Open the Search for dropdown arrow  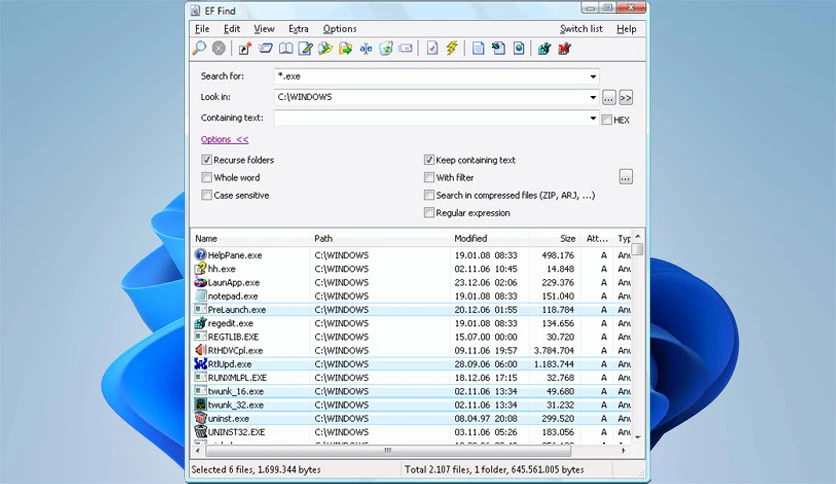592,76
